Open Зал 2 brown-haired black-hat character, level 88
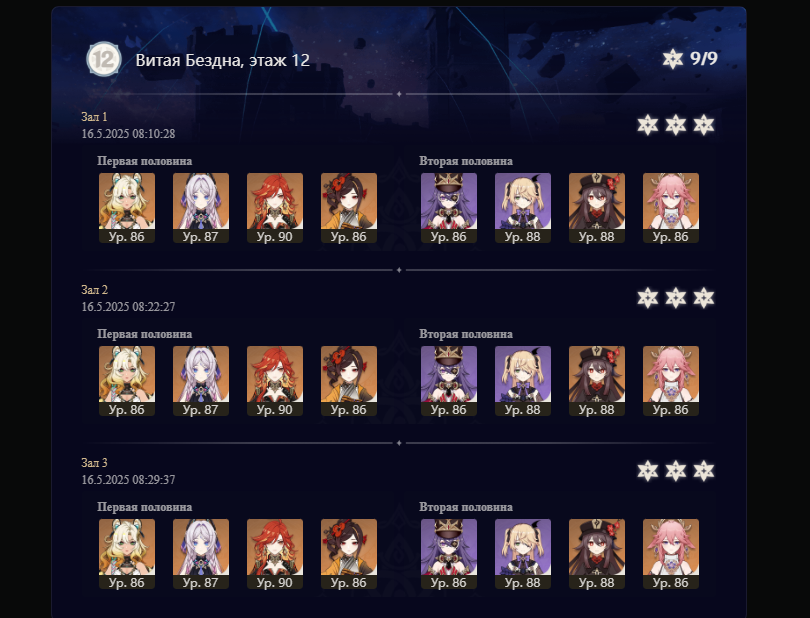810x618 pixels. tap(597, 381)
